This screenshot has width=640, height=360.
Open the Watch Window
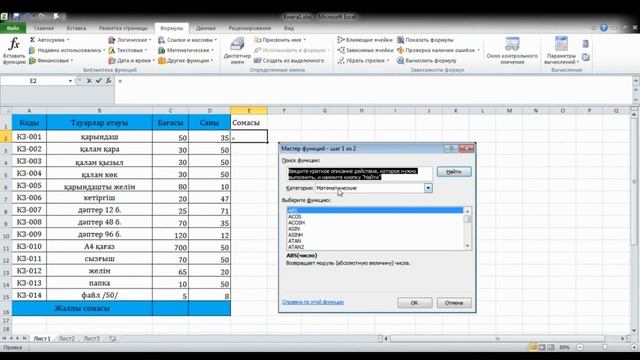click(512, 51)
